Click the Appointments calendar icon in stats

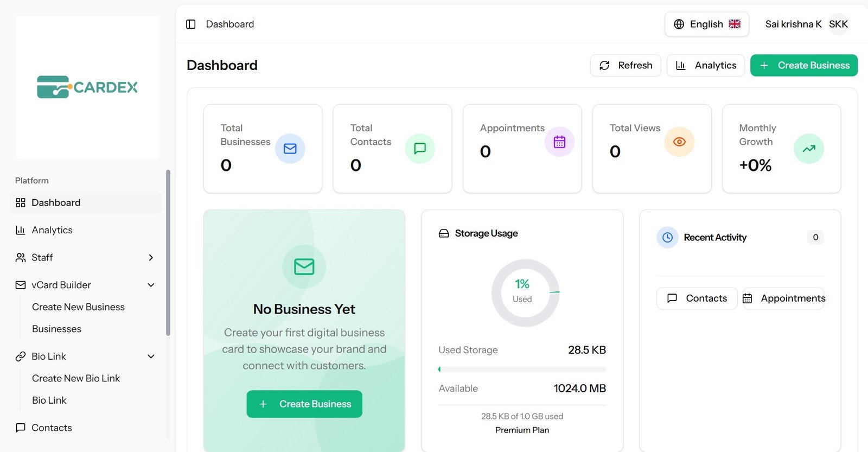point(559,142)
